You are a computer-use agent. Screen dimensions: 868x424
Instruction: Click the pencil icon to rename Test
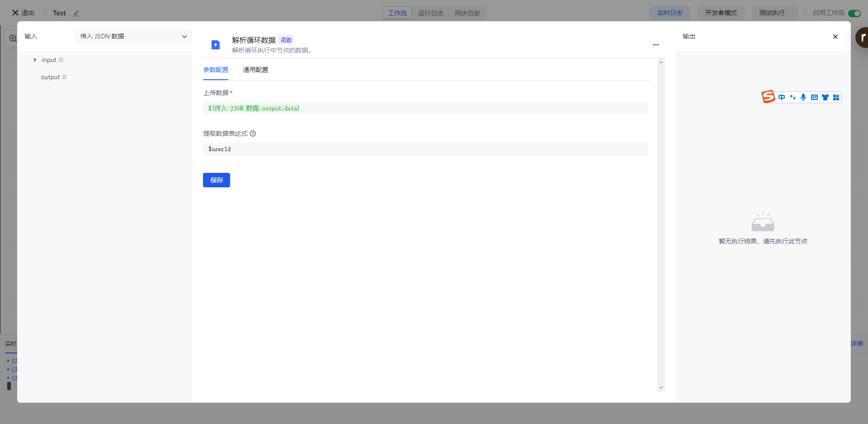(x=76, y=14)
